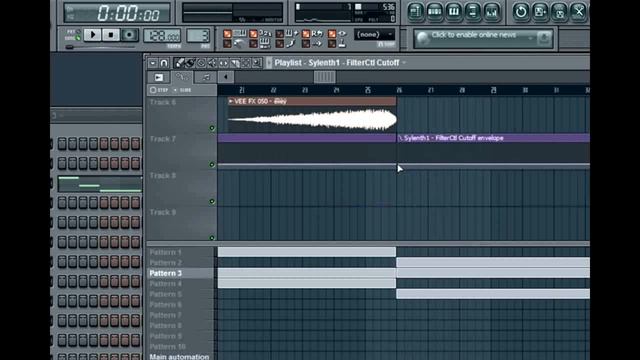The height and width of the screenshot is (360, 640).
Task: Open the Browser view button
Action: click(473, 11)
